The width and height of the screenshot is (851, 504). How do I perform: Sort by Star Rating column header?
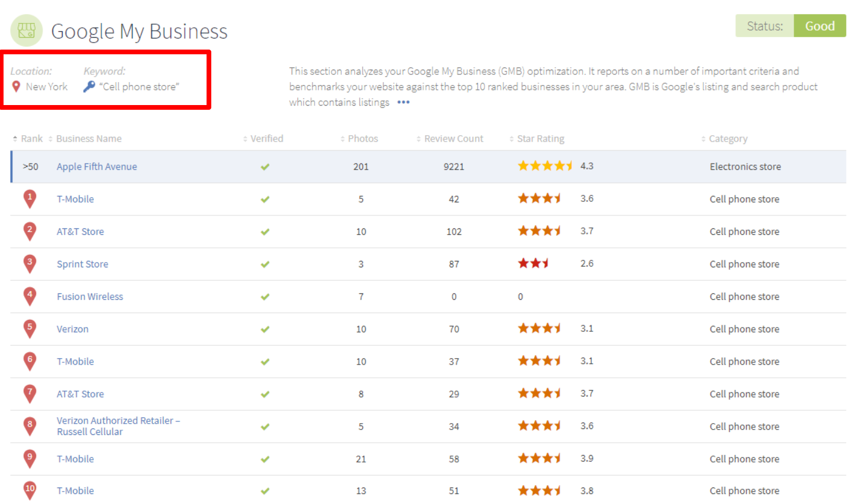coord(537,139)
